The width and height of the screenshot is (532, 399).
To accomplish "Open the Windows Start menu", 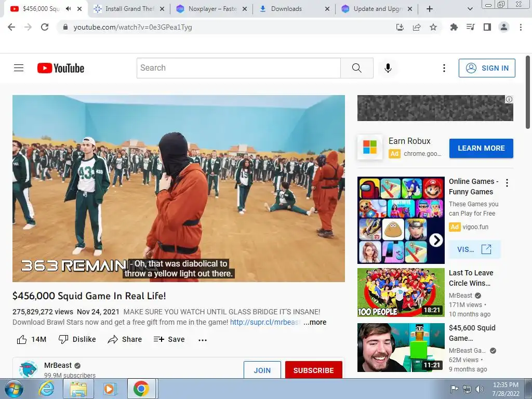I will [x=14, y=389].
